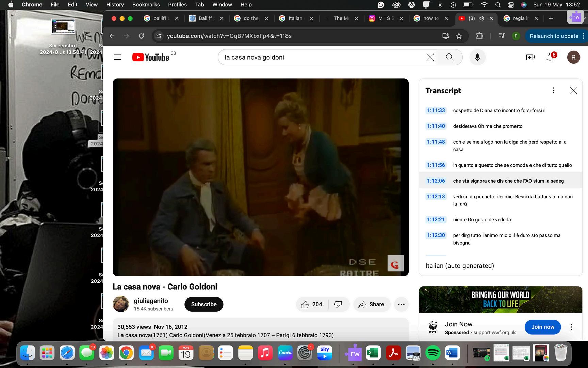Open Canva from the Dock
The width and height of the screenshot is (588, 368).
[285, 353]
